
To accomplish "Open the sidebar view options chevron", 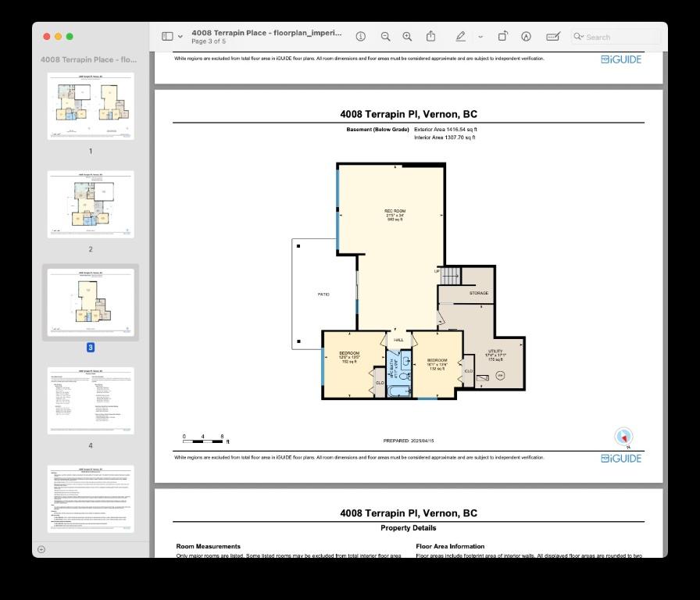I will tap(180, 37).
